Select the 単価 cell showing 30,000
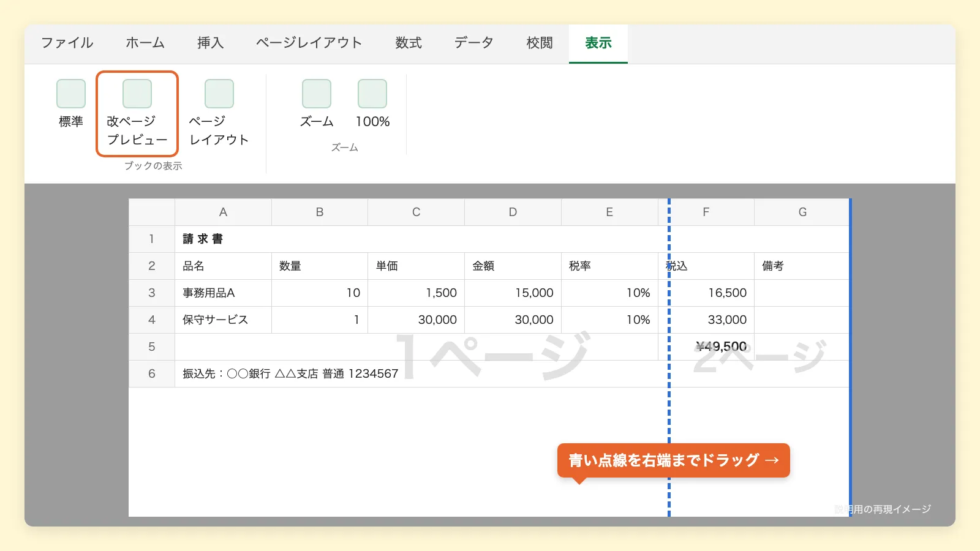Screen dimensions: 980x551 click(x=416, y=320)
